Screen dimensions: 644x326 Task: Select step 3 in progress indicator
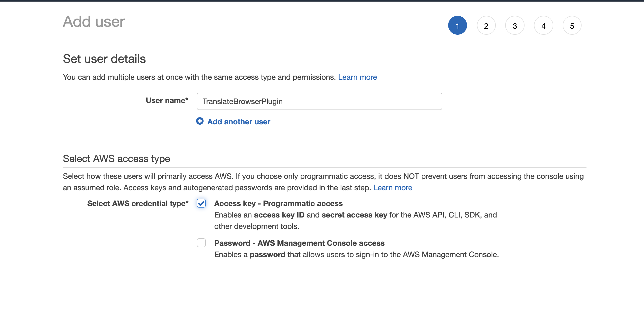(x=515, y=26)
